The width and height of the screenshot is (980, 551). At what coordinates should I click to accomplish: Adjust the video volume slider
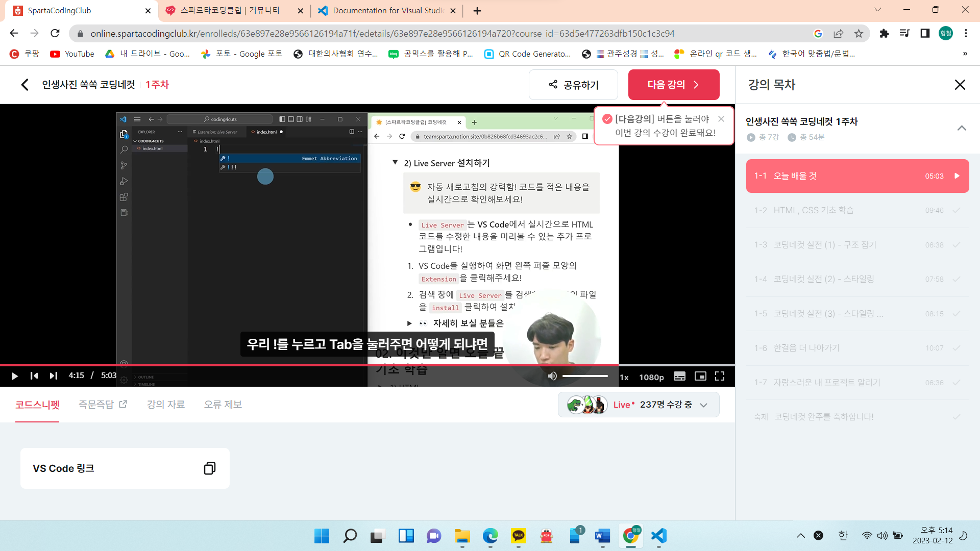585,376
